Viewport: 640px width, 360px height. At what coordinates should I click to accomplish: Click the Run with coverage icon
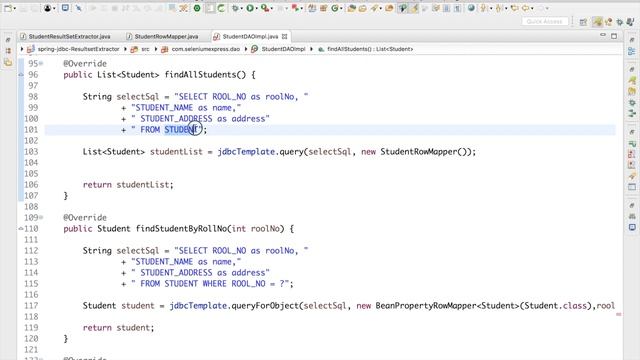pos(265,8)
